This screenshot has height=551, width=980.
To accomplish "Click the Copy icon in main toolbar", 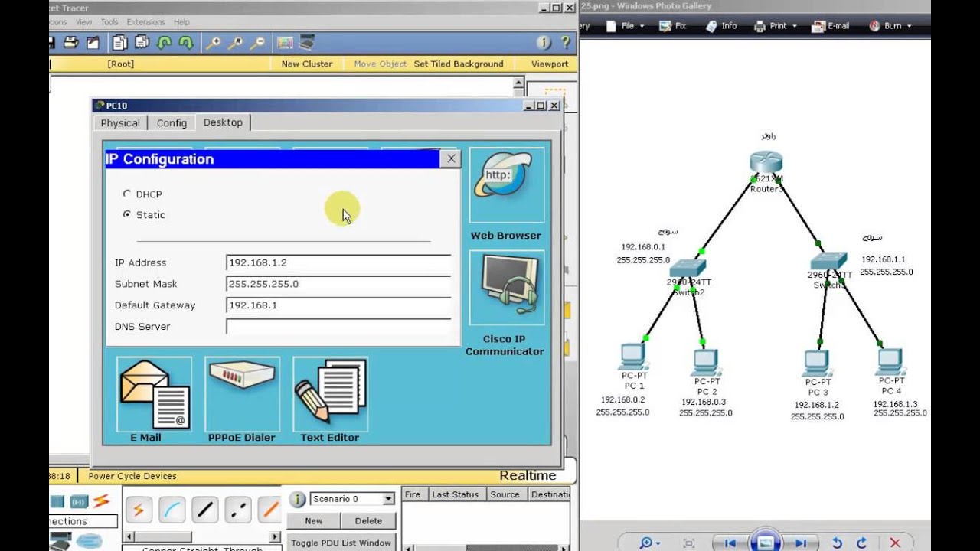I will tap(120, 43).
